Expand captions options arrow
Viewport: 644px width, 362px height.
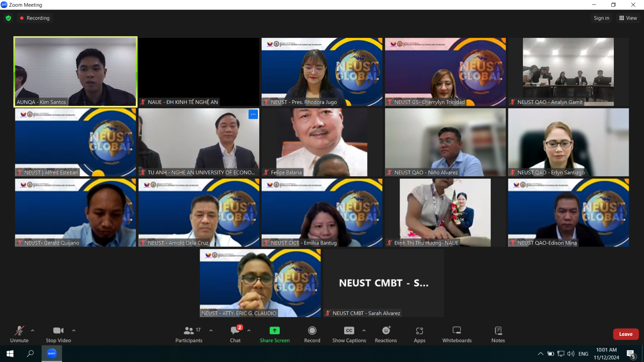(x=364, y=331)
